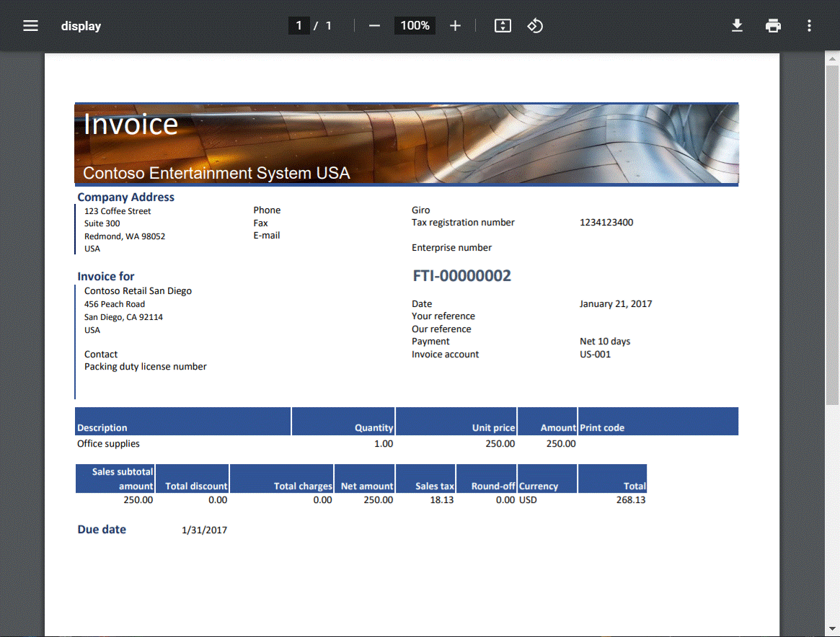Activate the fit-to-page icon
The width and height of the screenshot is (840, 637).
click(x=503, y=25)
